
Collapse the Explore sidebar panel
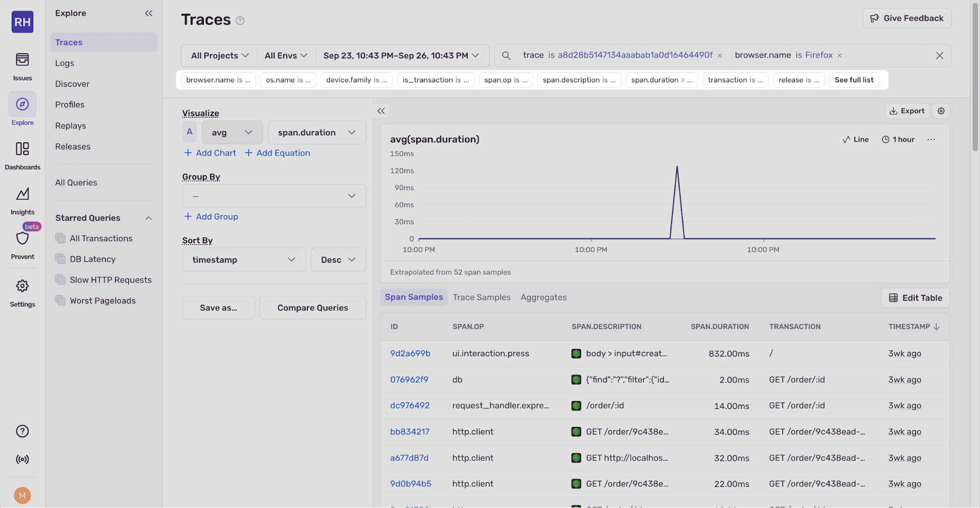(x=149, y=13)
